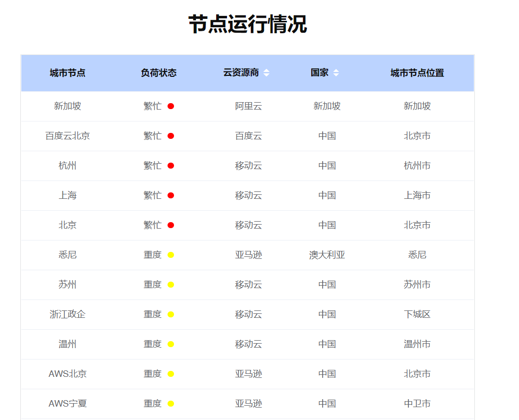Click the 下城区 location cell
519x420 pixels.
[x=417, y=314]
